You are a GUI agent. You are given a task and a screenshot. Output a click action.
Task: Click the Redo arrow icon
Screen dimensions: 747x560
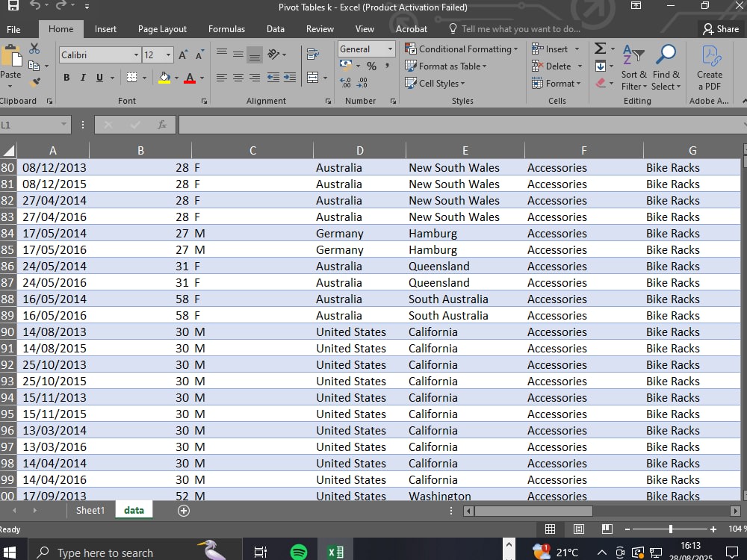click(61, 6)
